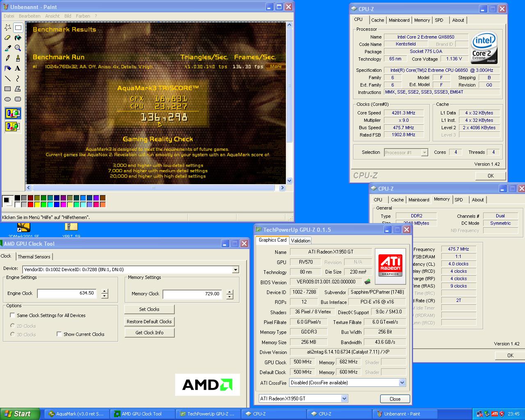Select the rectangular Select tool in Paint
This screenshot has width=525, height=420.
point(18,27)
